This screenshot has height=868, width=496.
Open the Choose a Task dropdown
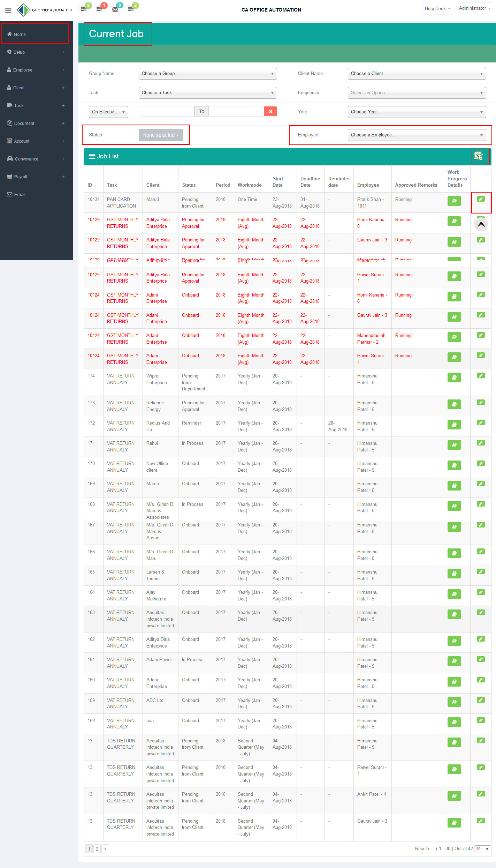coord(208,93)
